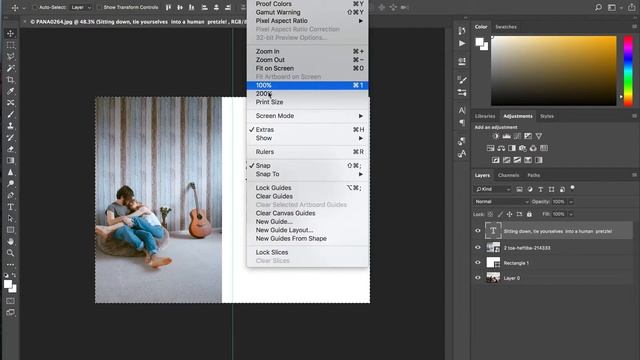
Task: Toggle layer filtering on/off switch
Action: tap(572, 188)
